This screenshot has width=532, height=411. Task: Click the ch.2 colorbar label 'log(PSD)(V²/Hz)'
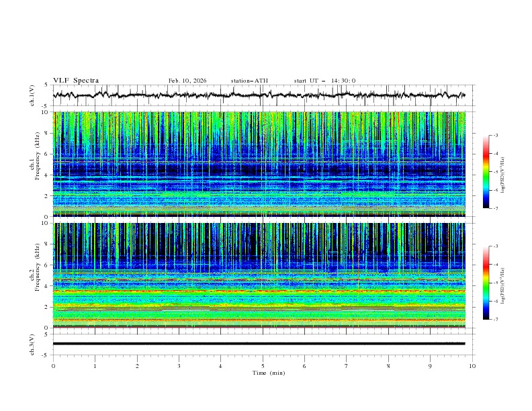tap(503, 285)
